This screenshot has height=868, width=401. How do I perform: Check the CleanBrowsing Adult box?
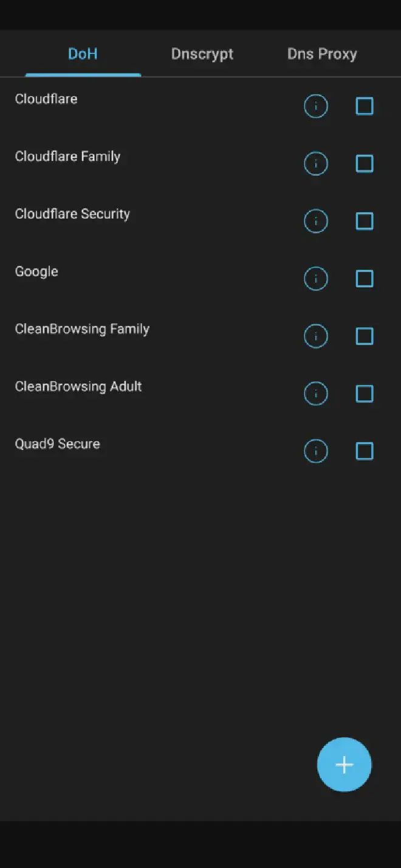[365, 394]
